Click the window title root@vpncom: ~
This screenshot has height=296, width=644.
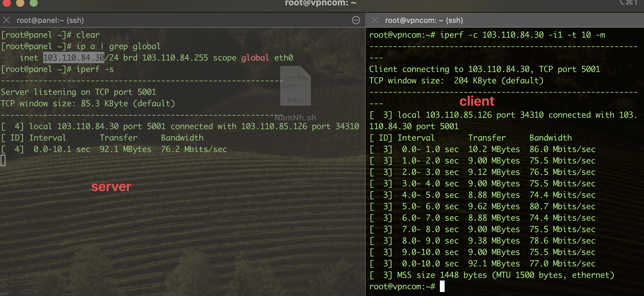pos(320,3)
